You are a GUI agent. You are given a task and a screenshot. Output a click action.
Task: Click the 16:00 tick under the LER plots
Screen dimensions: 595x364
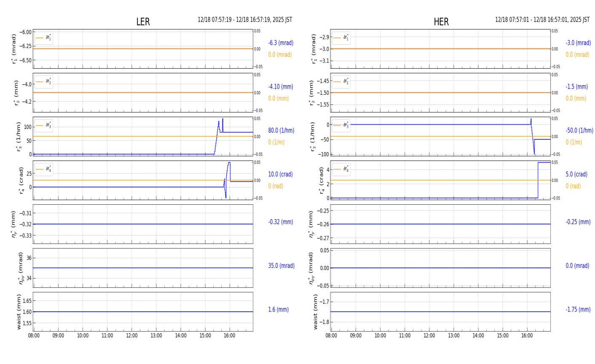click(230, 336)
